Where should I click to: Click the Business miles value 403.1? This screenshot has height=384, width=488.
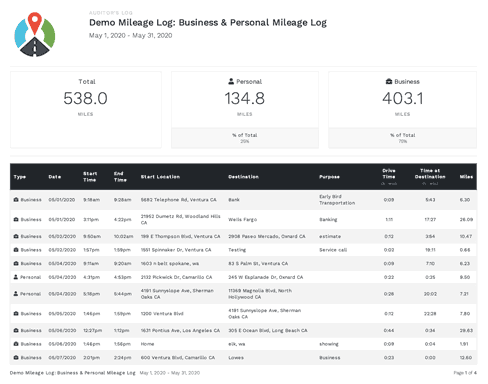click(x=403, y=98)
